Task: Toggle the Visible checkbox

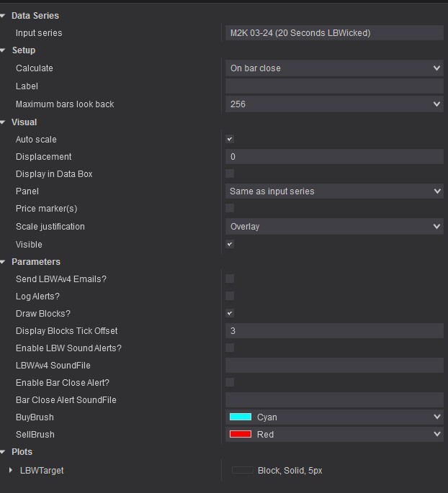Action: point(230,244)
